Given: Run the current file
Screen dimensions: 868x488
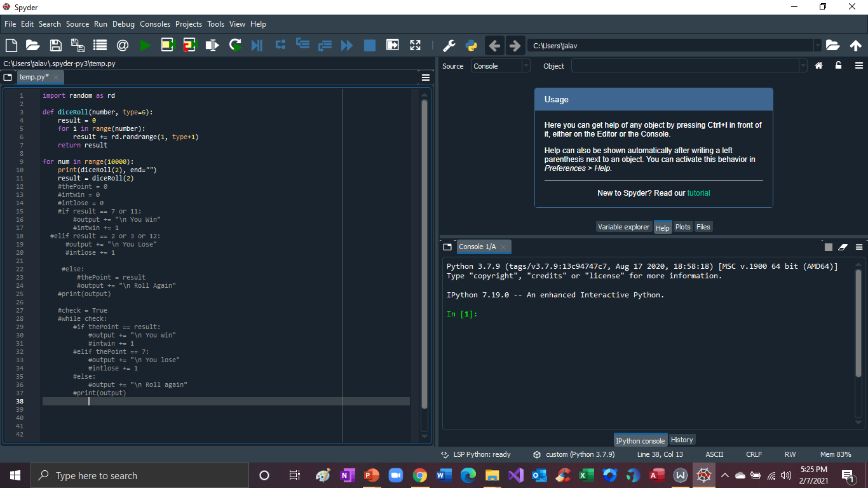Looking at the screenshot, I should (144, 45).
